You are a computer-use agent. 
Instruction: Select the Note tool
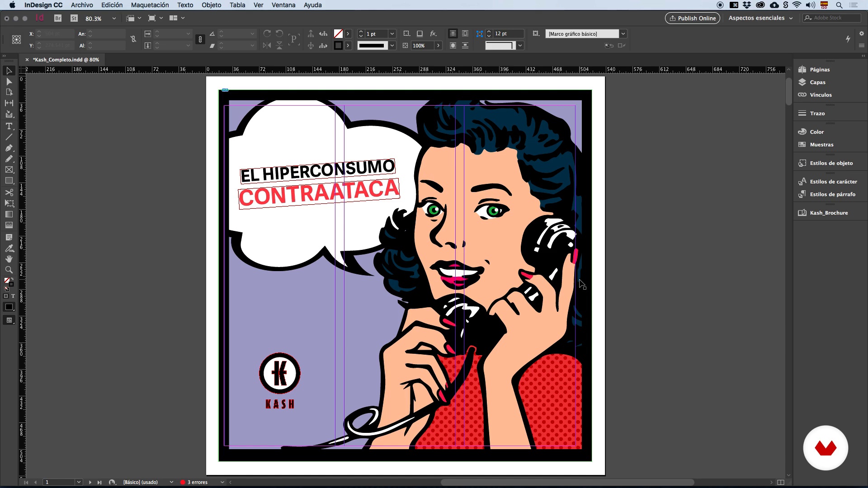pyautogui.click(x=9, y=237)
